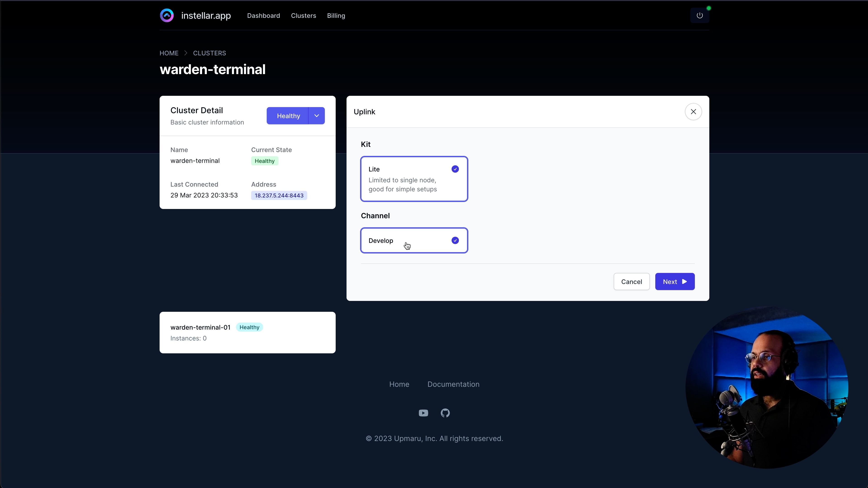Select the Lite kit radio option
Screen dimensions: 868x488
[x=414, y=179]
